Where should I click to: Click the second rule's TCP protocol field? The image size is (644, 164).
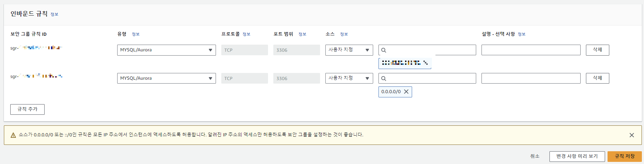[245, 78]
